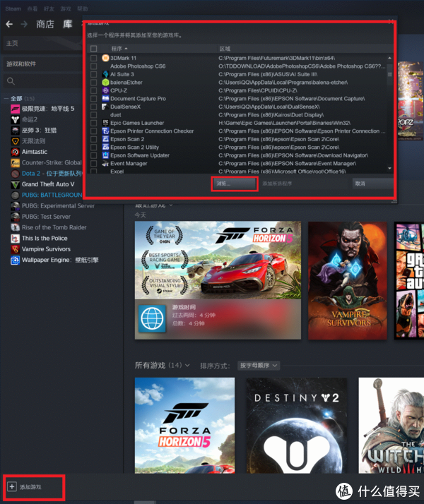Click the Dota 2 game icon
Image resolution: width=424 pixels, height=504 pixels.
click(x=15, y=174)
